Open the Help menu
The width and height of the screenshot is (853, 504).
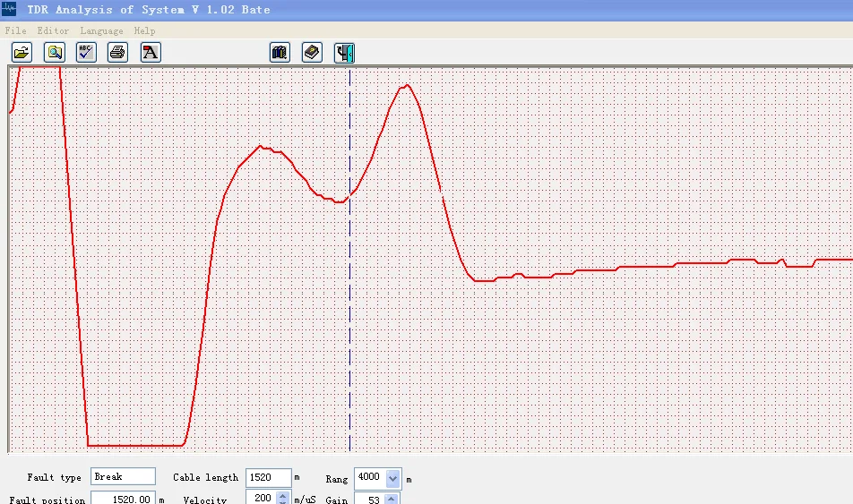pos(144,31)
